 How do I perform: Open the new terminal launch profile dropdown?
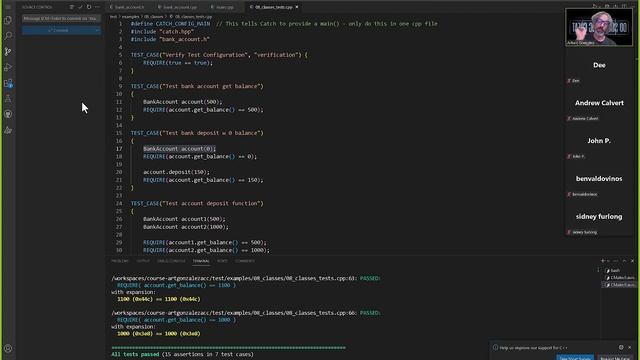click(608, 261)
